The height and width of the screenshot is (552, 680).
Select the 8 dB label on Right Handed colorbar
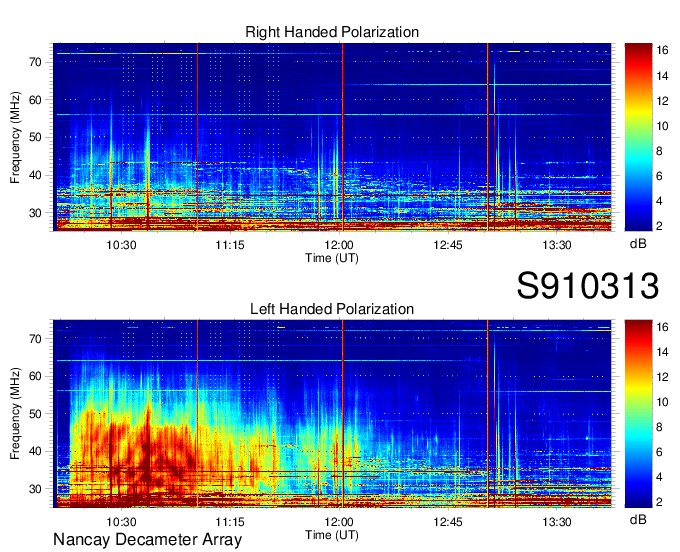pos(659,151)
